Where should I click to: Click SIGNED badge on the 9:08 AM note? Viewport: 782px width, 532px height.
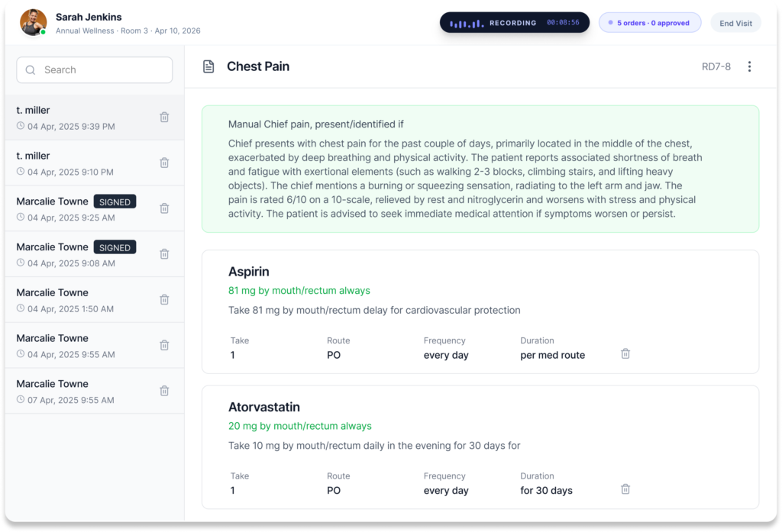[x=115, y=247]
